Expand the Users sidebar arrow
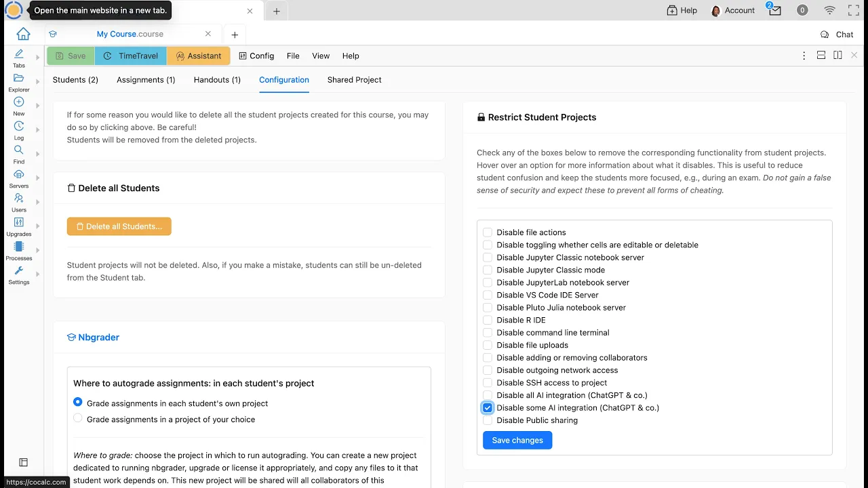 (37, 202)
